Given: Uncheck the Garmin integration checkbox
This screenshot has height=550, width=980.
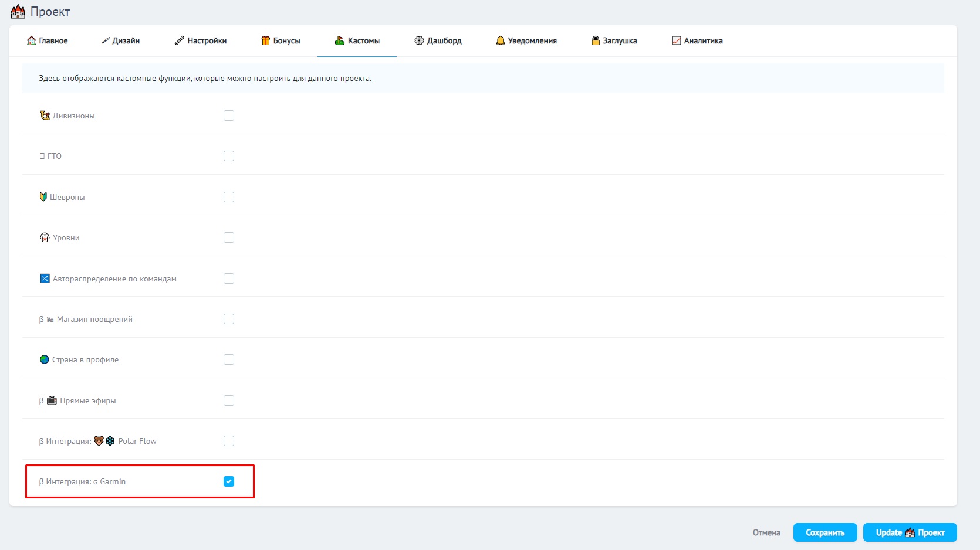Looking at the screenshot, I should pyautogui.click(x=229, y=481).
